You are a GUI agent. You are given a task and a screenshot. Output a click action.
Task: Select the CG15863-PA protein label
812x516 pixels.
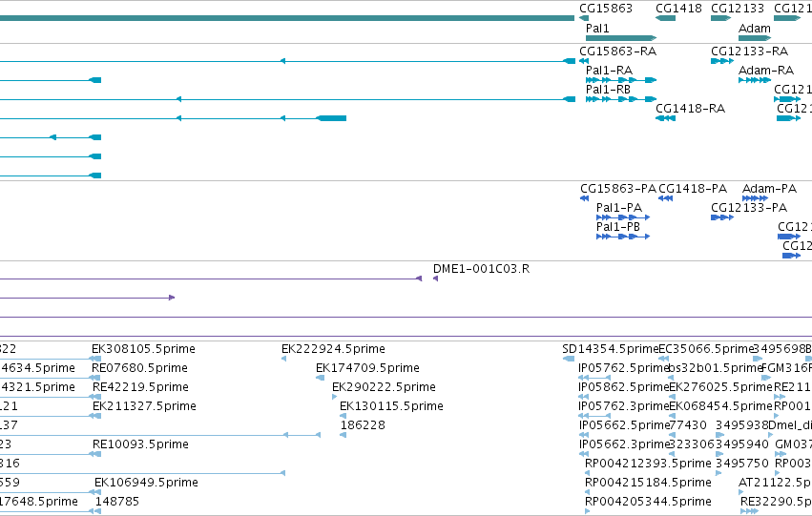tap(618, 189)
